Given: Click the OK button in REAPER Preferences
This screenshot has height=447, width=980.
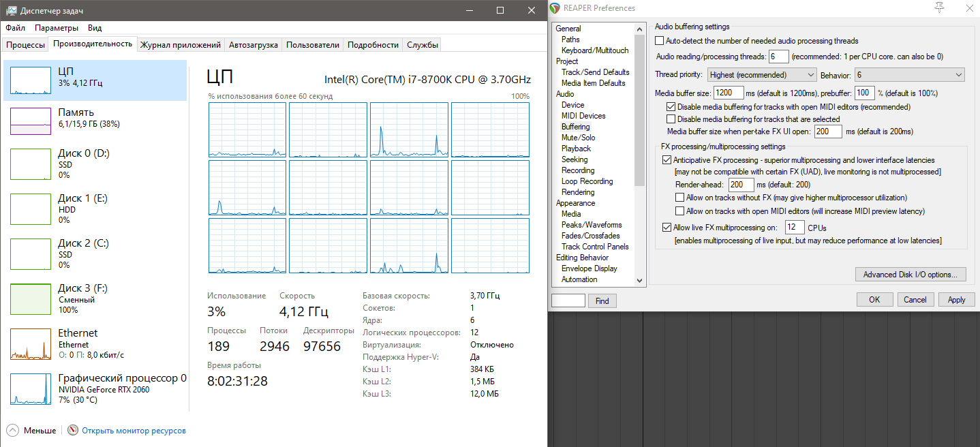Looking at the screenshot, I should click(x=874, y=300).
